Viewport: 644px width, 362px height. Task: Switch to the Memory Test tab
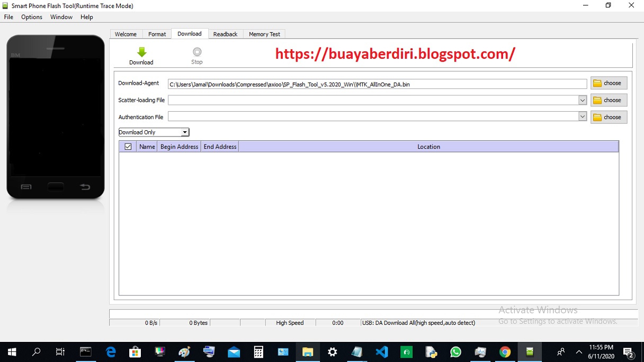pos(264,34)
